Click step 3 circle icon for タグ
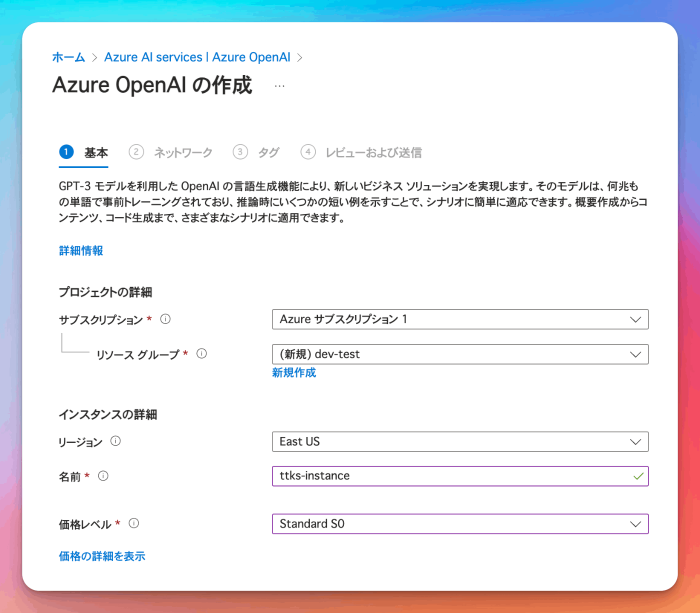This screenshot has height=613, width=700. (x=240, y=151)
